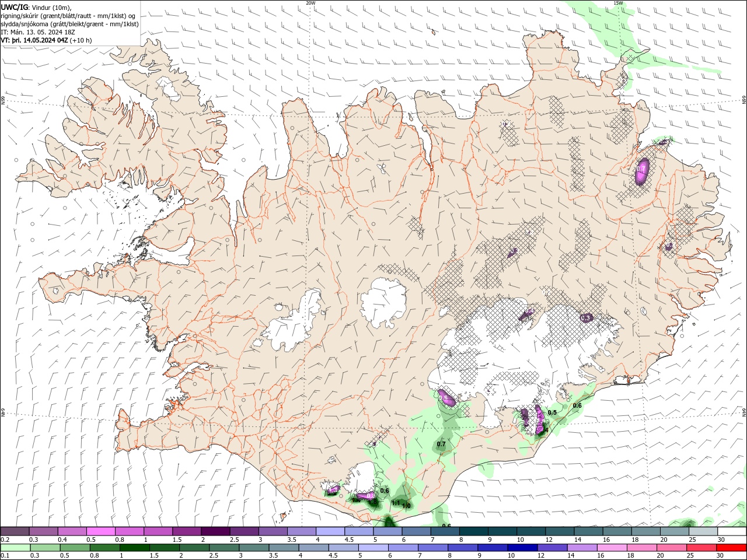The height and width of the screenshot is (560, 747).
Task: Click the '3.5' label in the snow legend row
Action: pos(291,540)
